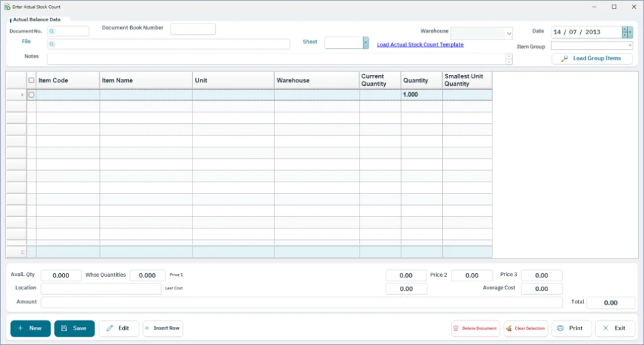
Task: Click the Amount input field
Action: 301,302
